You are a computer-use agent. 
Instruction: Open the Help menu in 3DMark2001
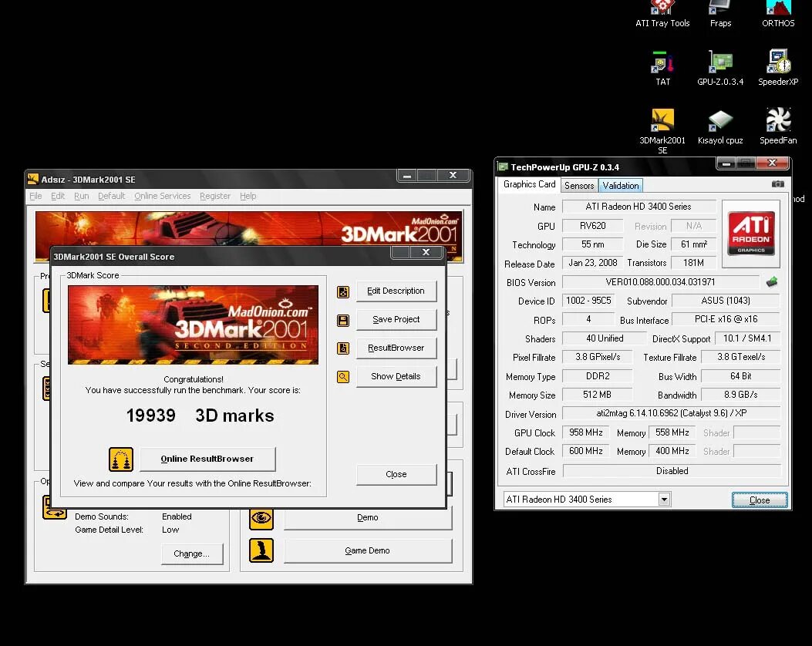tap(248, 196)
